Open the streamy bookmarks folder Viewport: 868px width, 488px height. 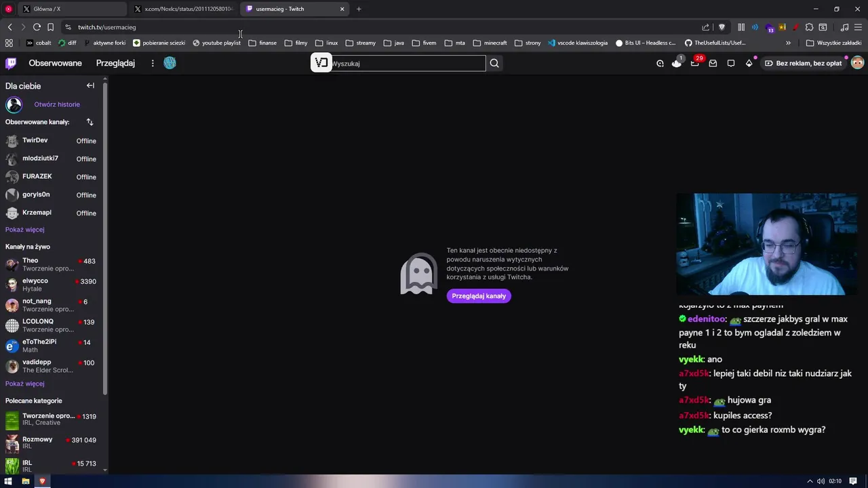(x=361, y=43)
